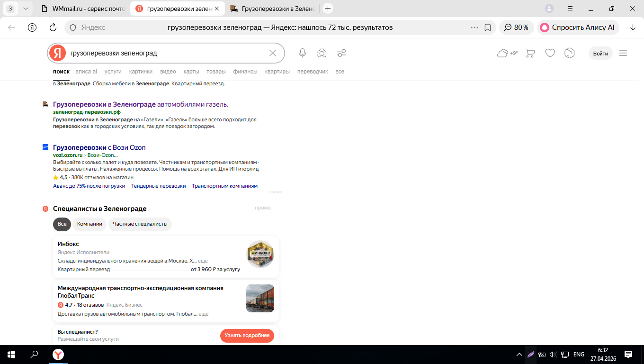Open the browser downloads arrow icon
Screen dimensions: 644x364
tap(633, 27)
